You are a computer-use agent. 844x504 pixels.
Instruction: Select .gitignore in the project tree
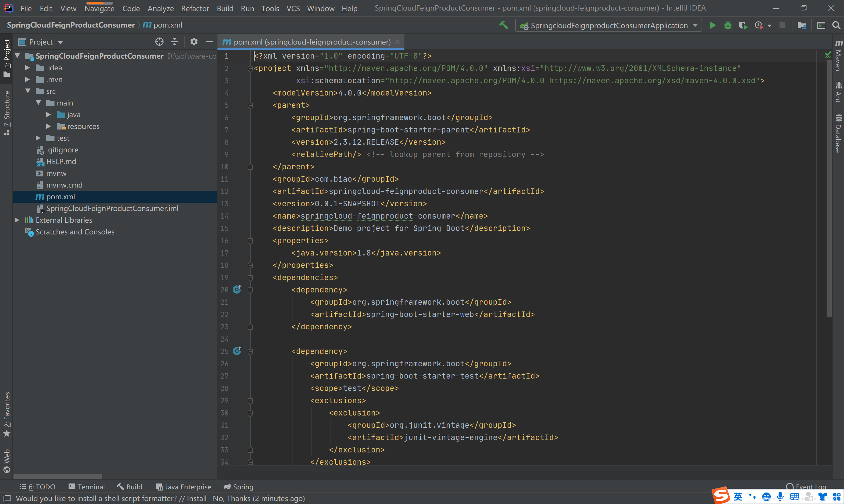click(62, 149)
